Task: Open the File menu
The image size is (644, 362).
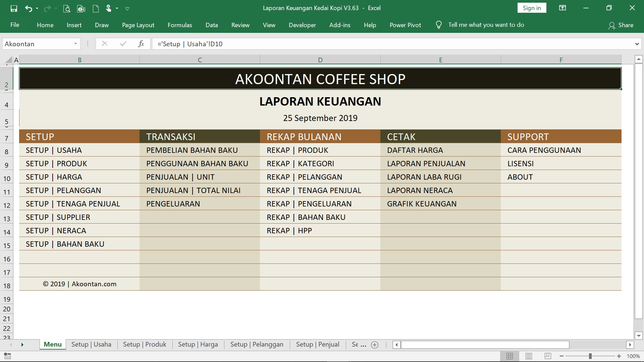Action: (15, 25)
